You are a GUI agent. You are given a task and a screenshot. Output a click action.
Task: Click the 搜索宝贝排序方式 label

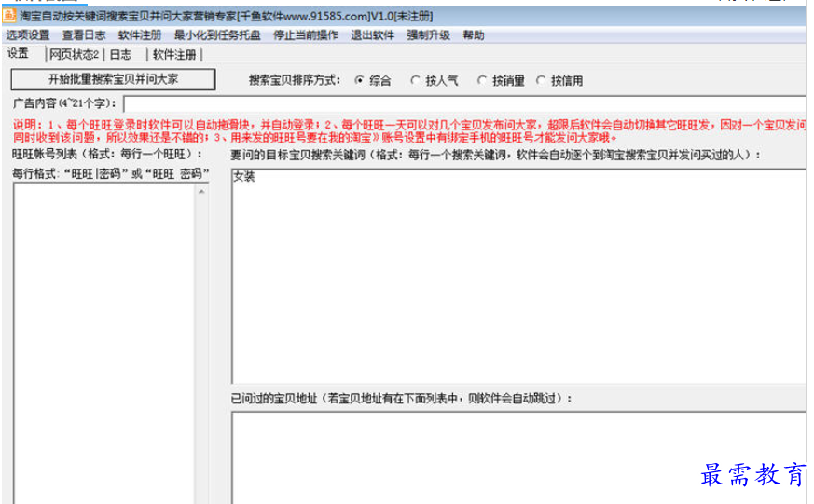(x=295, y=80)
